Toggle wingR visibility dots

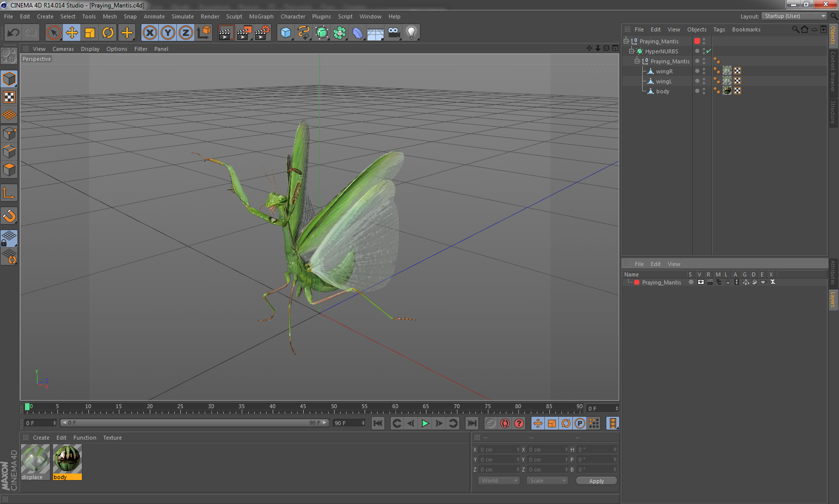(x=704, y=71)
